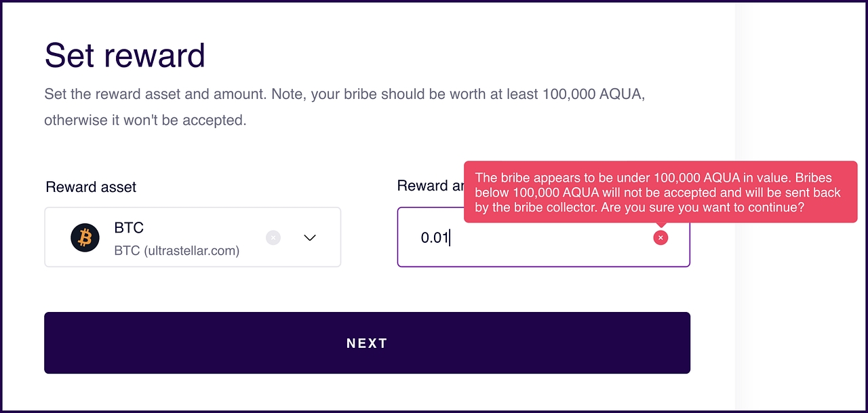This screenshot has height=413, width=868.
Task: Click the "Reward asset" label
Action: 91,187
